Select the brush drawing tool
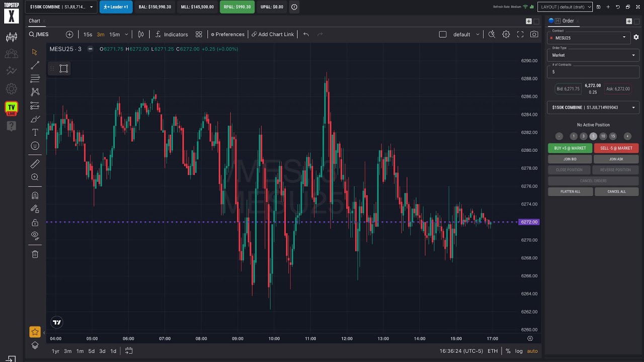Viewport: 644px width, 362px height. coord(35,119)
